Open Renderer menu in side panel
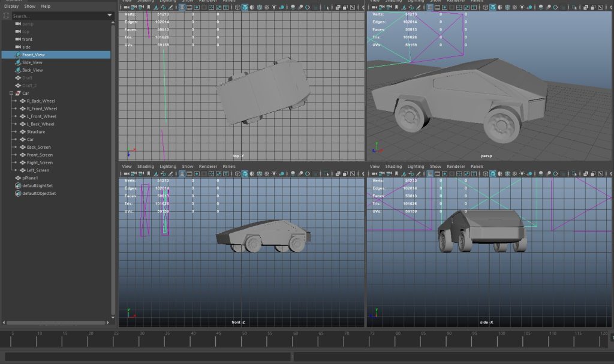614x364 pixels. tap(456, 167)
